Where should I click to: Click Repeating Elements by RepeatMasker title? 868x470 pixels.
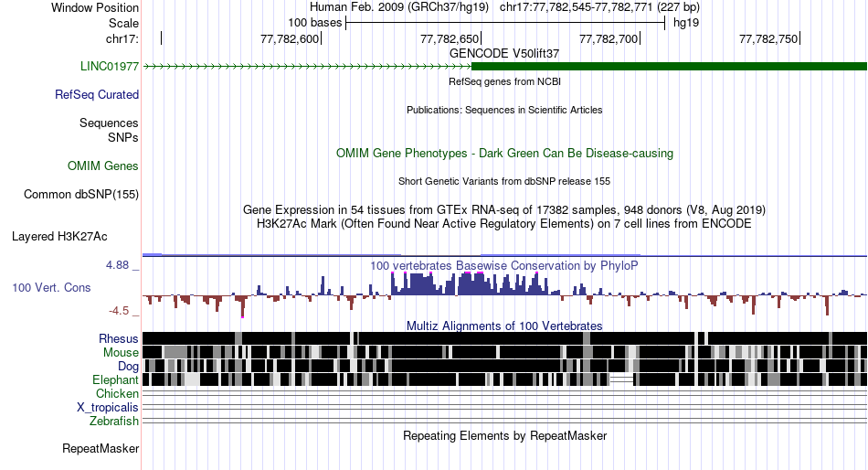pos(505,435)
